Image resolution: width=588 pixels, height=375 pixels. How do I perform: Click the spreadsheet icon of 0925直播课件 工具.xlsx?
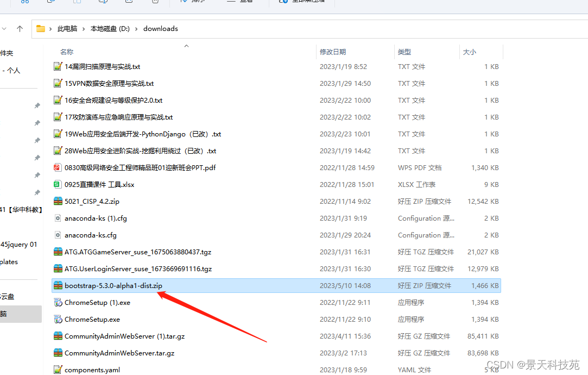click(x=58, y=184)
